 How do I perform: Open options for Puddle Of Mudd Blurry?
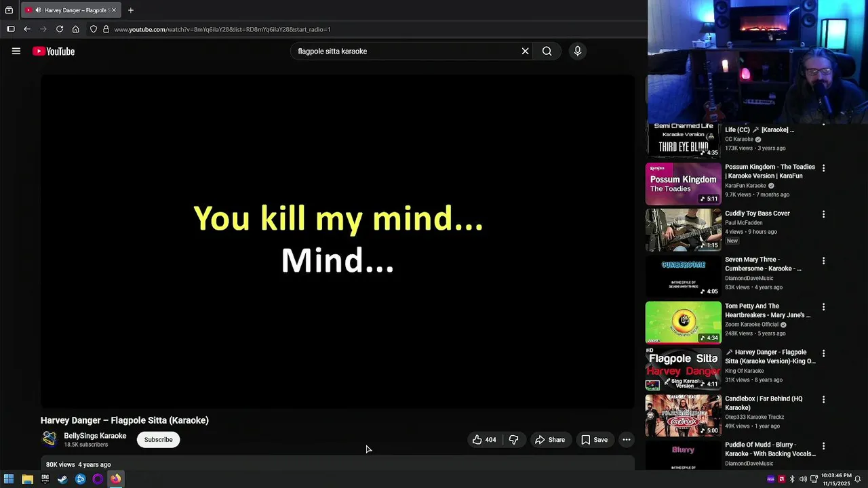[x=823, y=447]
